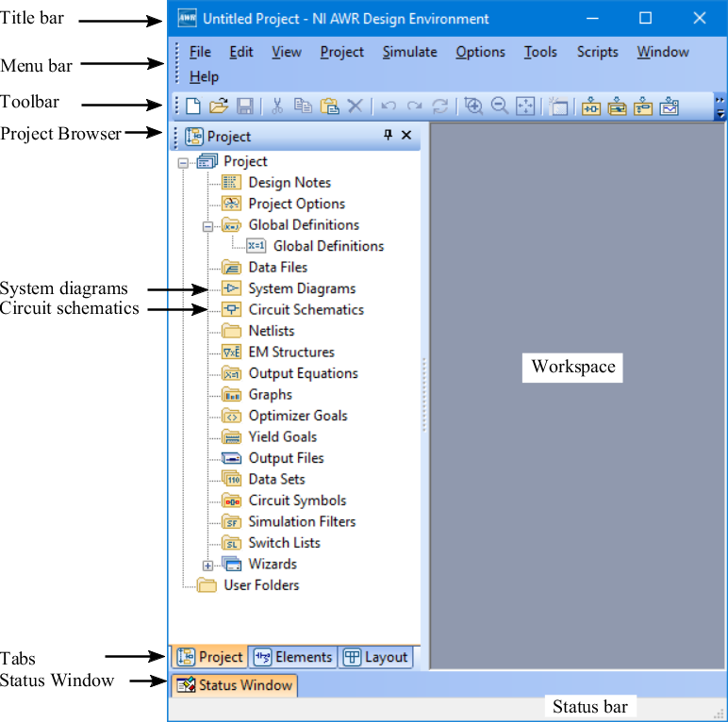Click the Copy icon in toolbar

coord(303,106)
